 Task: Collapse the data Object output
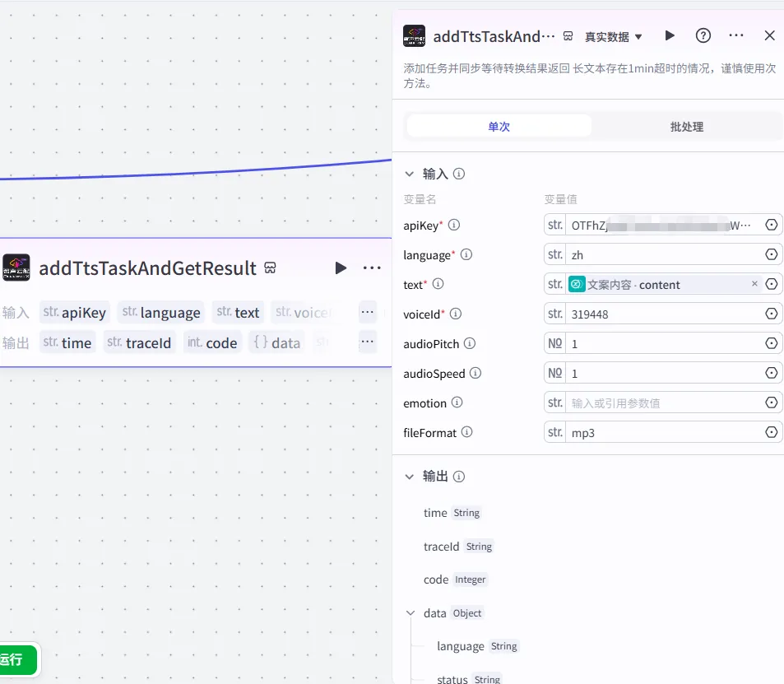tap(411, 613)
